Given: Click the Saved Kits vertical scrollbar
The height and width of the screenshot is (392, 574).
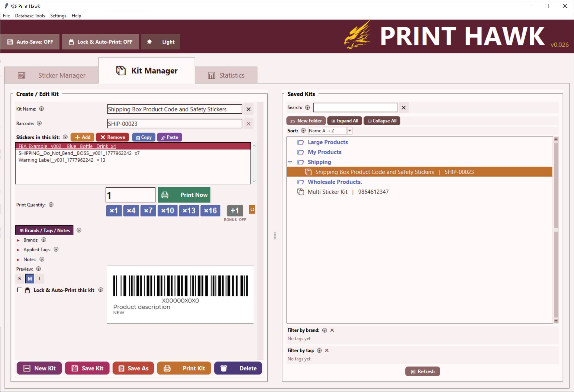Looking at the screenshot, I should coord(556,230).
